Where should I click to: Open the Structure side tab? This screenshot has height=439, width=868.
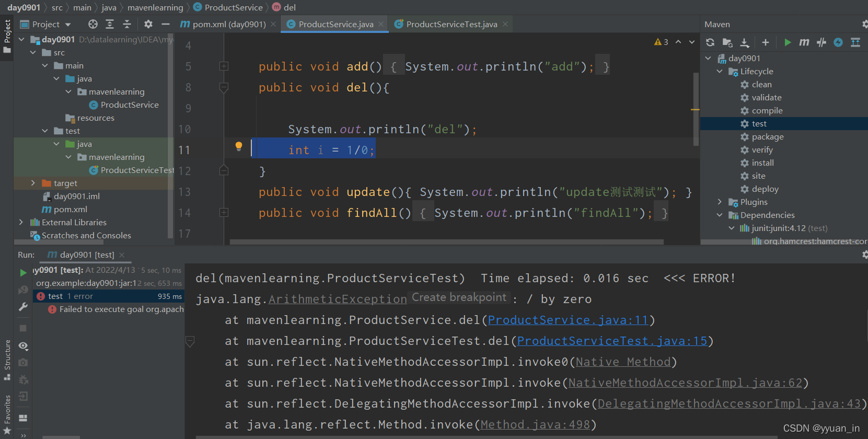7,360
